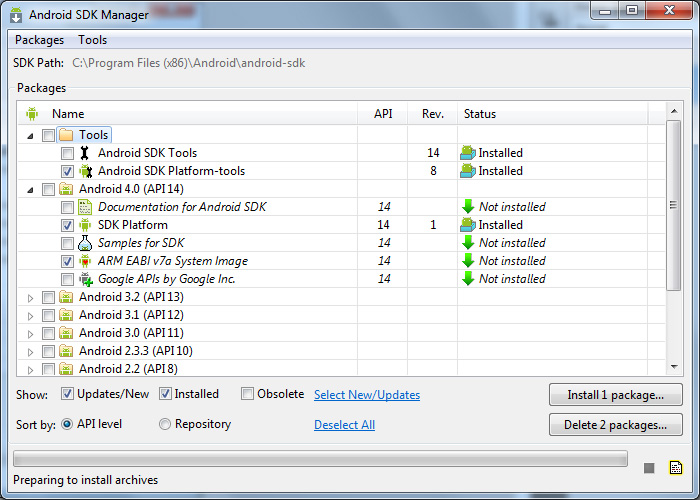700x500 pixels.
Task: Click the Android 2.3.3 (API 10) package icon
Action: click(66, 351)
